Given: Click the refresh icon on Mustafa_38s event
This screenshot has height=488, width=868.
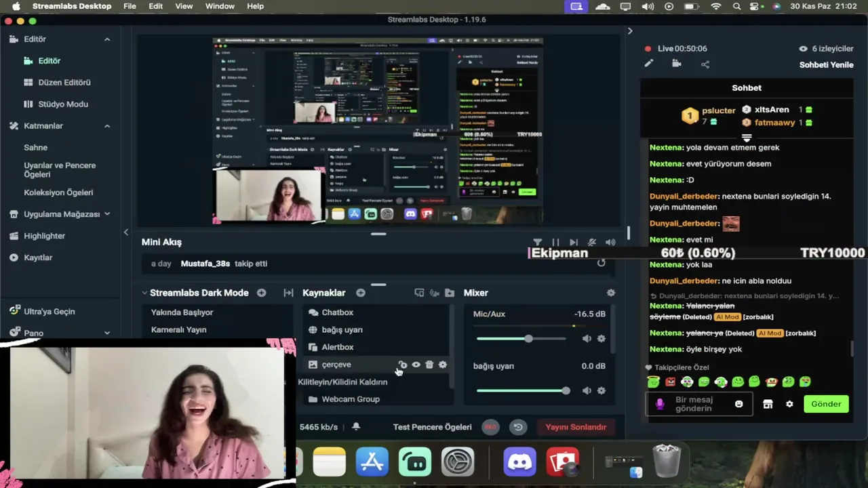Looking at the screenshot, I should coord(601,263).
